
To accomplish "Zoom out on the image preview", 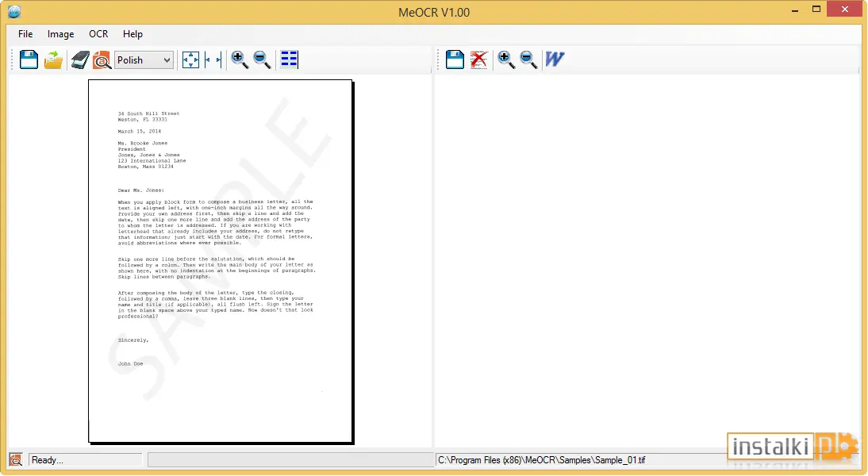I will coord(262,59).
